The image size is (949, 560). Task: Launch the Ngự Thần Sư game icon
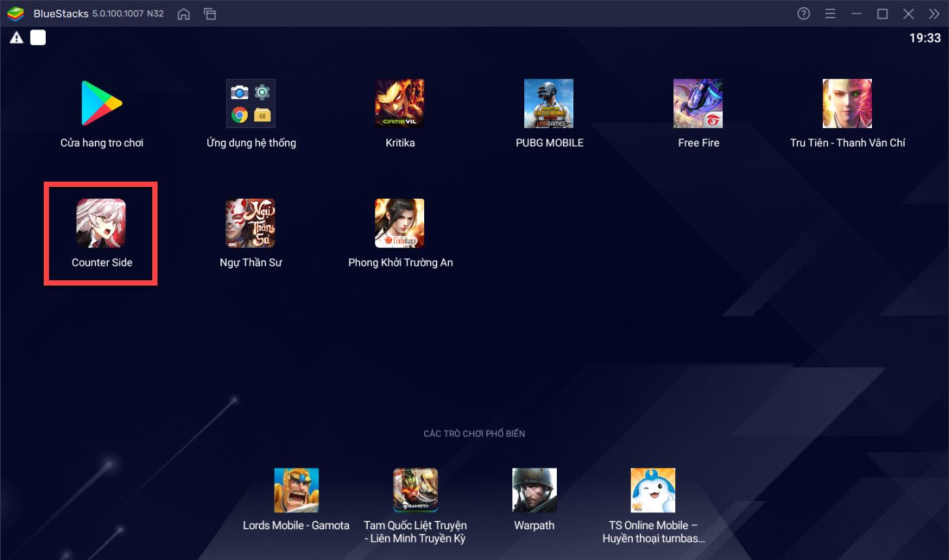pos(251,223)
